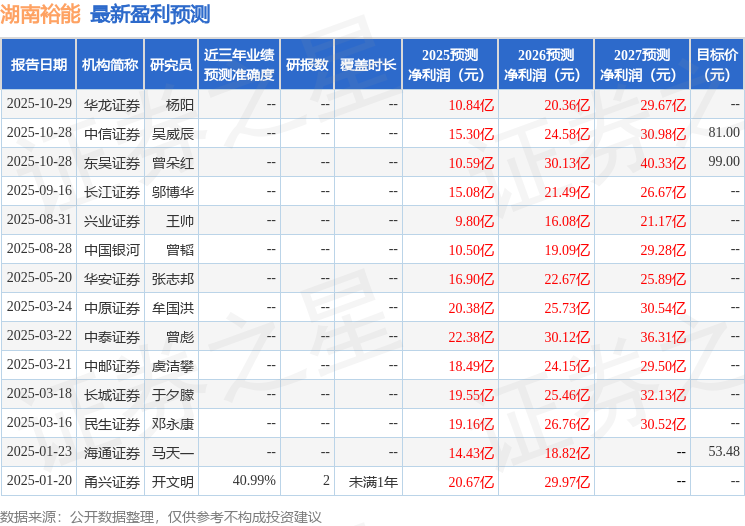
Task: Click 20.38亿 forecast value
Action: coord(471,308)
